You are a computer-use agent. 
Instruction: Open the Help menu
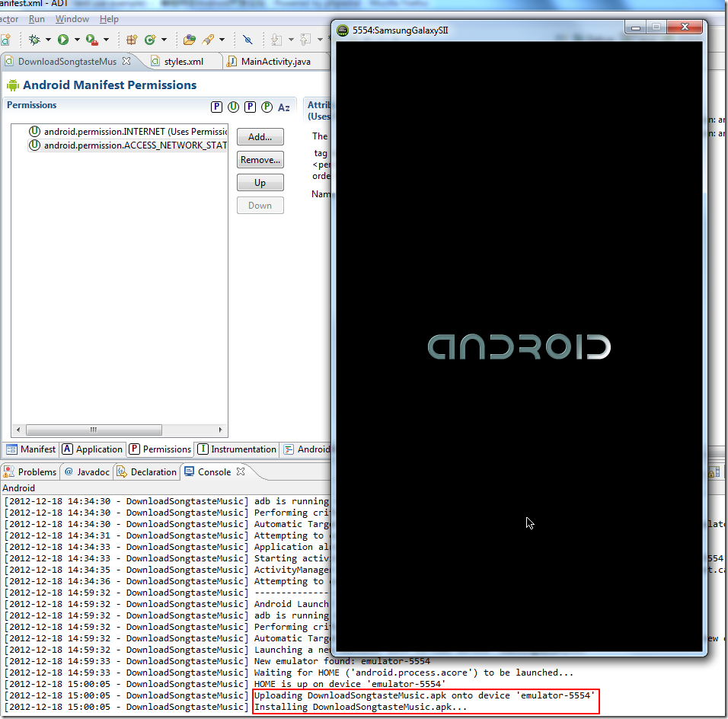[x=109, y=19]
